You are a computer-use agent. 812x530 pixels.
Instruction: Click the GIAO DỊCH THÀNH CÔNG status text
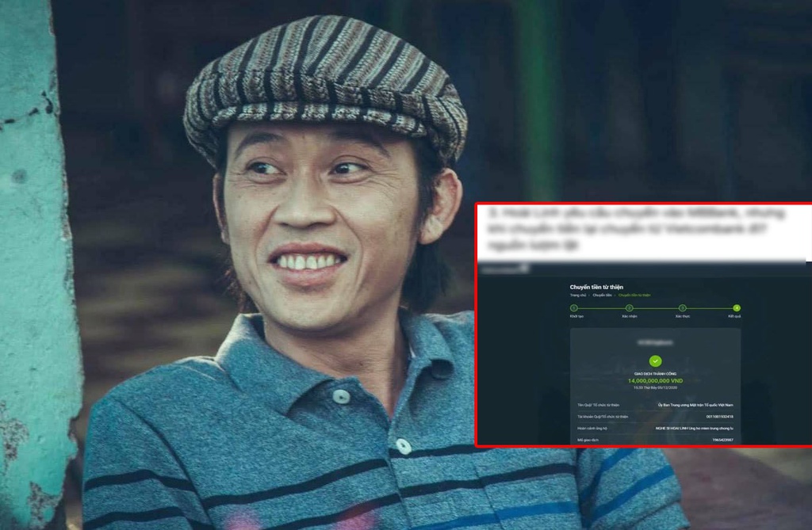pyautogui.click(x=655, y=374)
